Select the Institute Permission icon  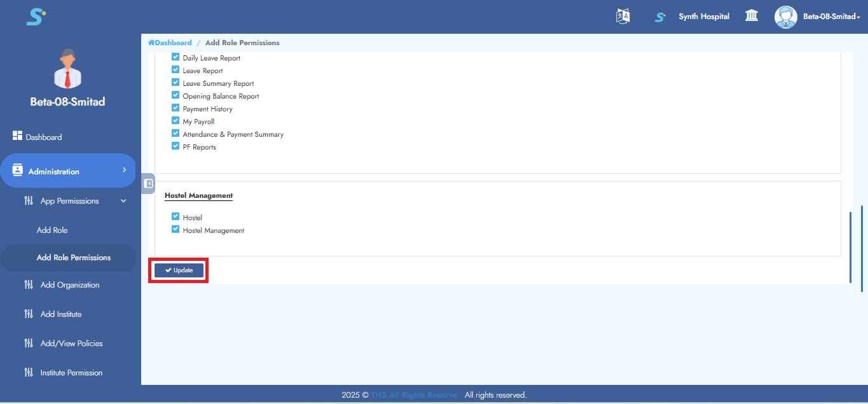tap(29, 372)
